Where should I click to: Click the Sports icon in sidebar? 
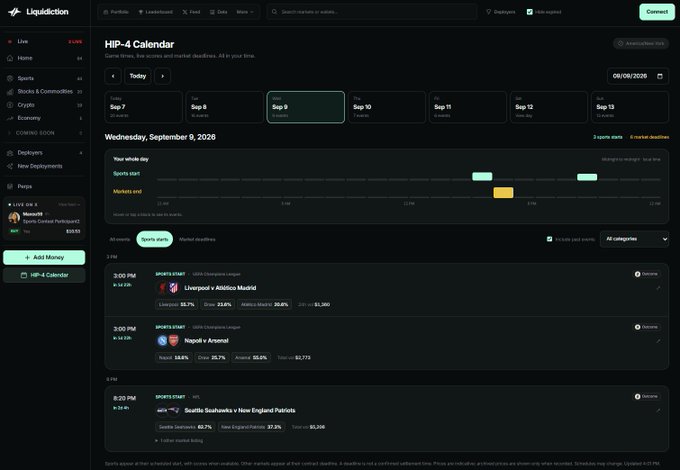pyautogui.click(x=10, y=78)
